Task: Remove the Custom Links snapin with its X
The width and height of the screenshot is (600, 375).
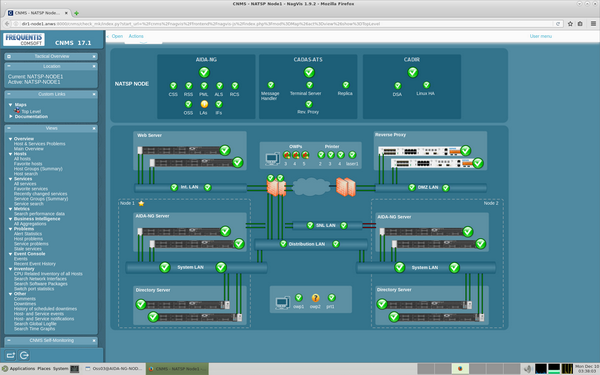Action: point(94,94)
